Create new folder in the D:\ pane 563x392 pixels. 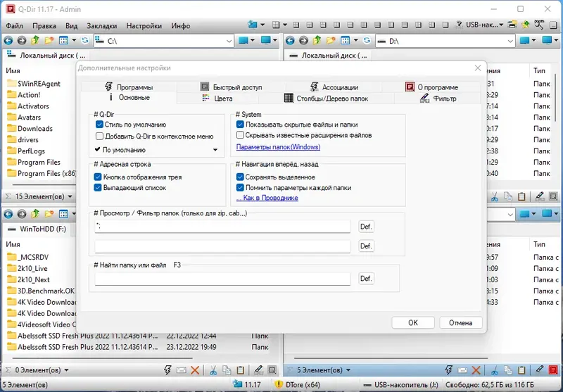coord(331,41)
